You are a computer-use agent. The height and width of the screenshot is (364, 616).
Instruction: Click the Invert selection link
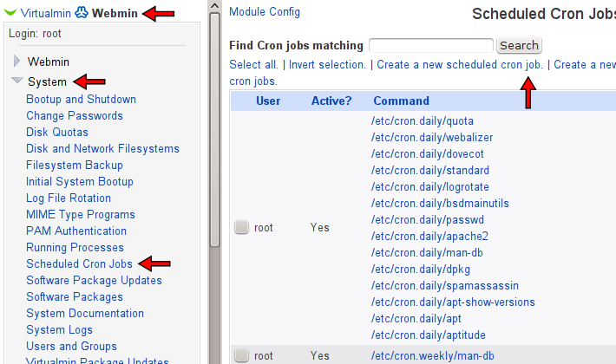click(327, 64)
